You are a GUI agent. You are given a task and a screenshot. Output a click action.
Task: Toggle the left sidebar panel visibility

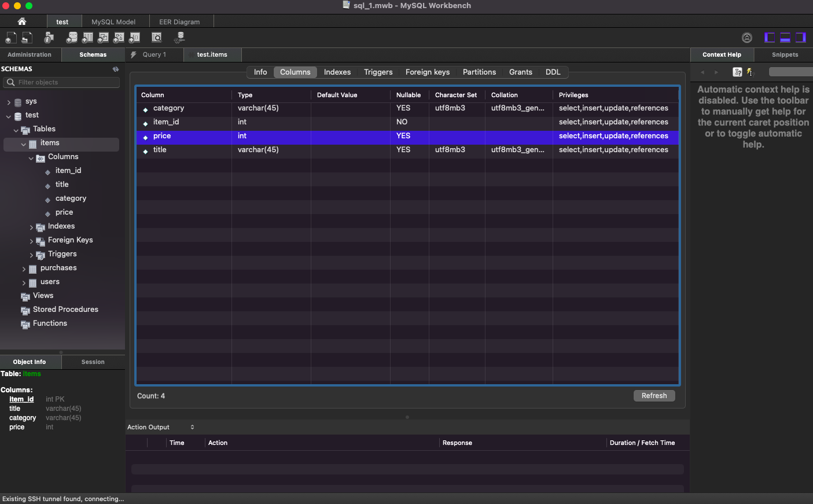tap(770, 38)
